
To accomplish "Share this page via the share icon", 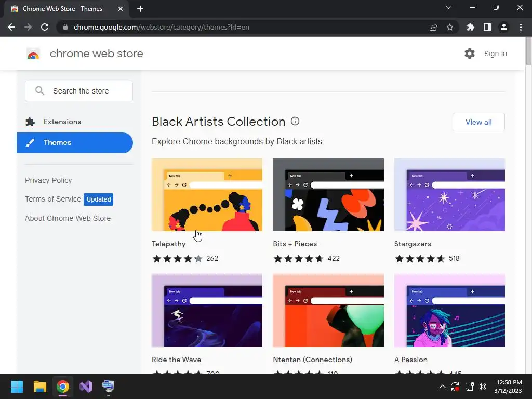I will (x=433, y=27).
